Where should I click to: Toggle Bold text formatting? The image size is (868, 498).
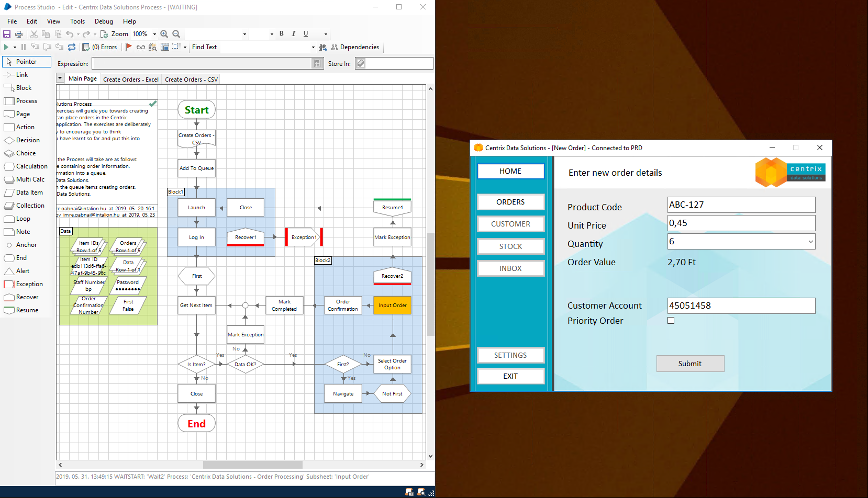click(x=282, y=33)
